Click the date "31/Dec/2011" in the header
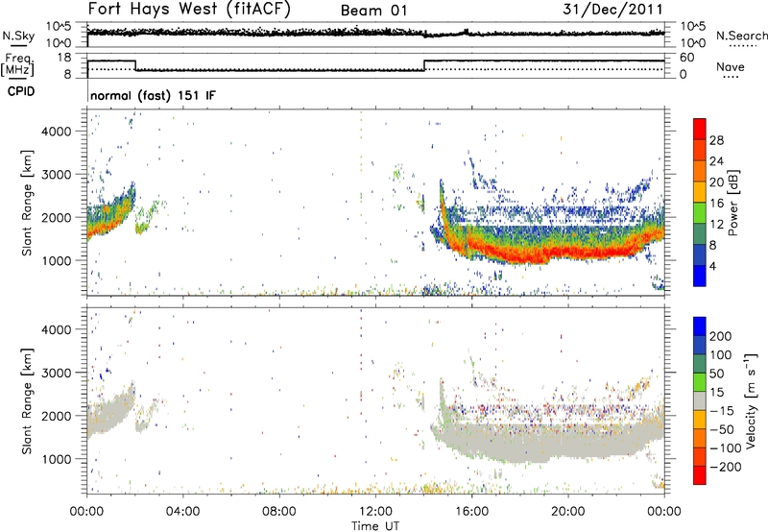Screen dimensions: 768x532 click(x=612, y=9)
